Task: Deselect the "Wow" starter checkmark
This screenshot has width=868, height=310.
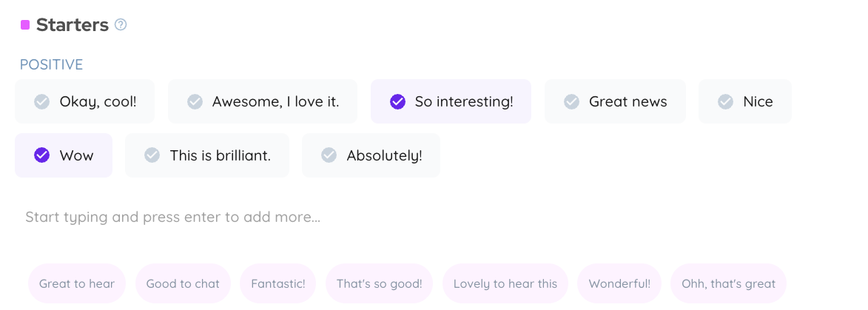Action: click(42, 155)
